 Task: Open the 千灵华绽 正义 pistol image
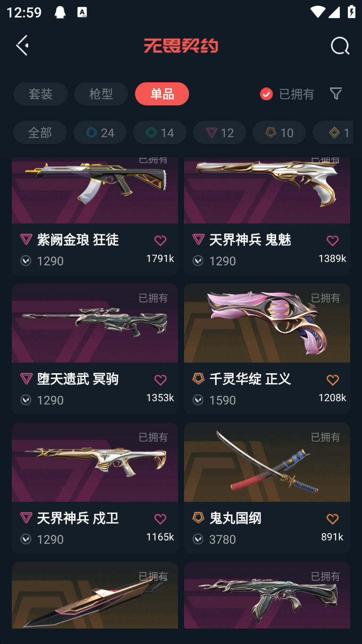coord(267,323)
